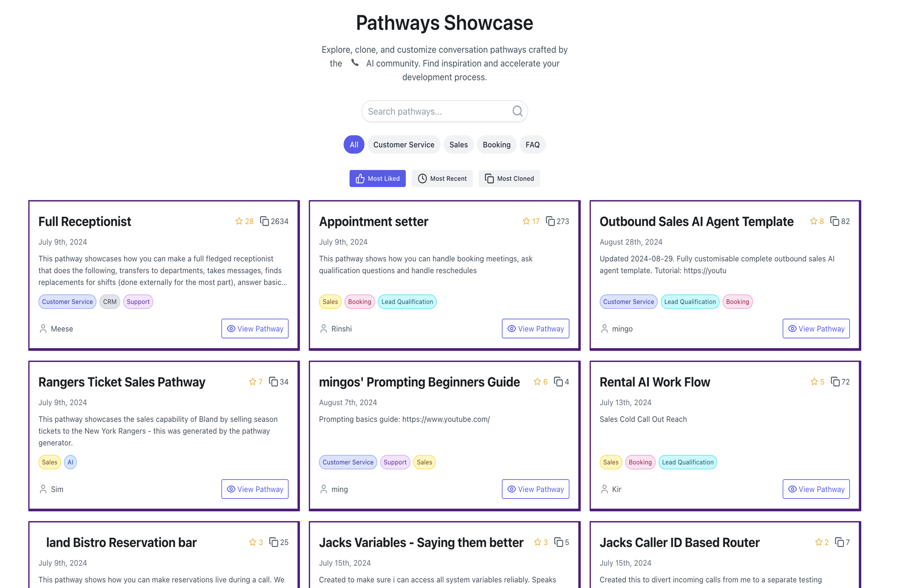Click user icon next to Meese
The width and height of the screenshot is (905, 588).
tap(43, 329)
